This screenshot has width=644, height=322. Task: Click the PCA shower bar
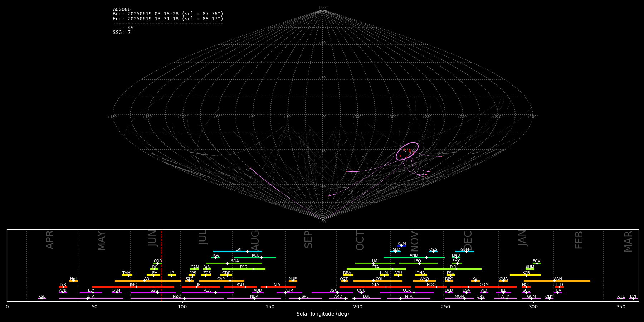pyautogui.click(x=208, y=293)
